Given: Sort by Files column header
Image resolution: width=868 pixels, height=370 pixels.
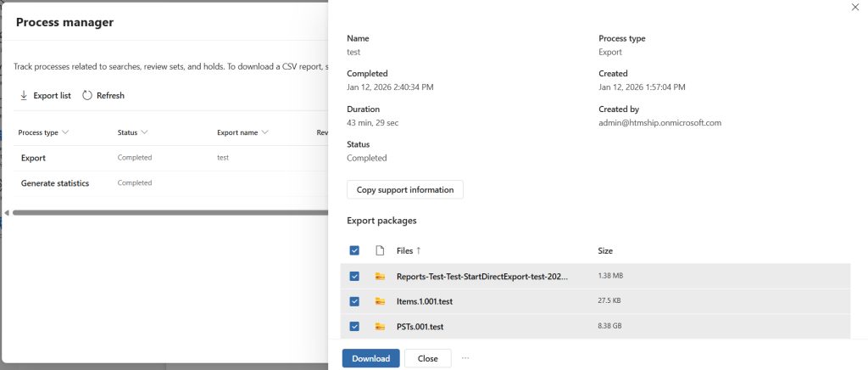Looking at the screenshot, I should pos(409,250).
